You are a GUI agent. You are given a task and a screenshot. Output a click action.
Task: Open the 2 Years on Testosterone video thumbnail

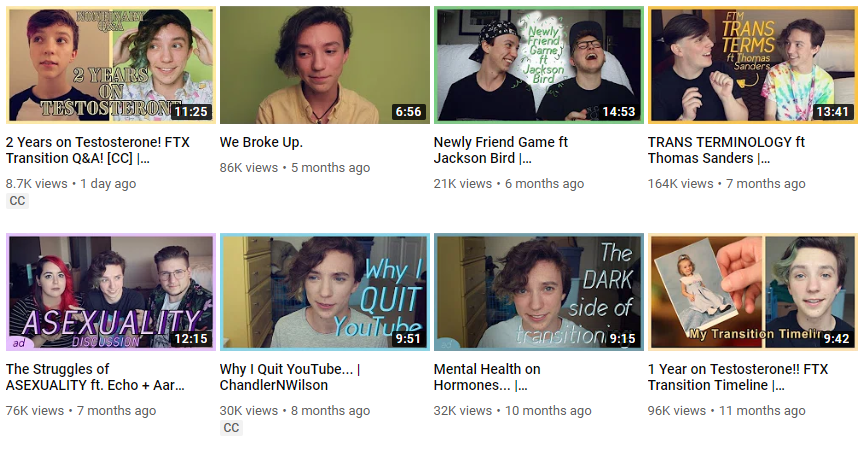click(x=111, y=65)
